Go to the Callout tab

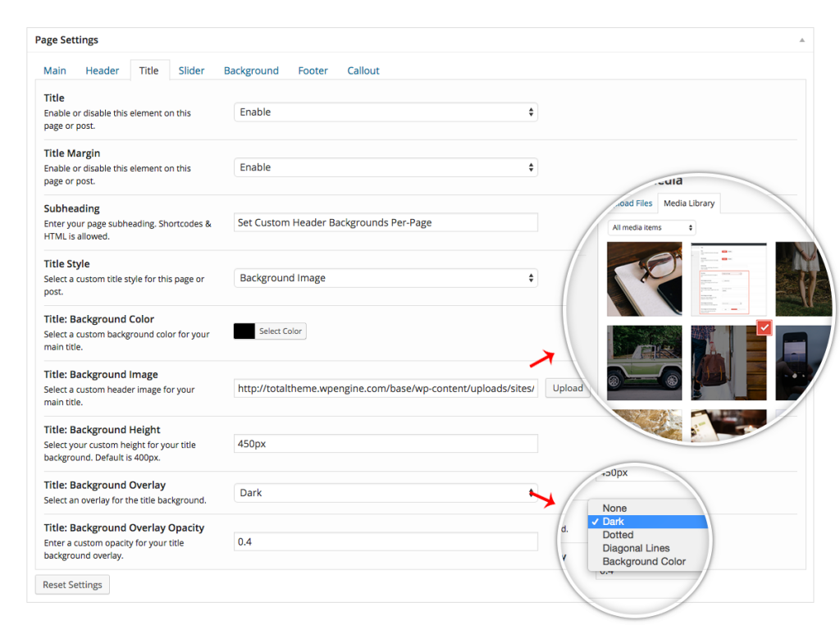click(363, 71)
